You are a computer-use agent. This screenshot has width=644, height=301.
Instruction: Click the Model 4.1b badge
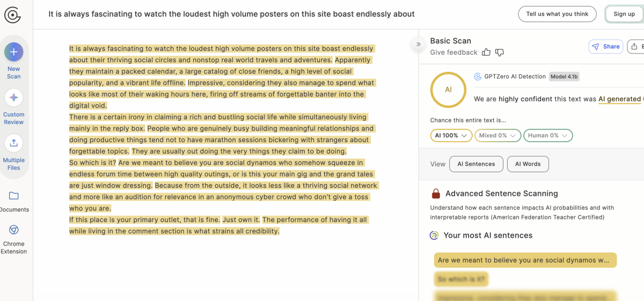[564, 77]
